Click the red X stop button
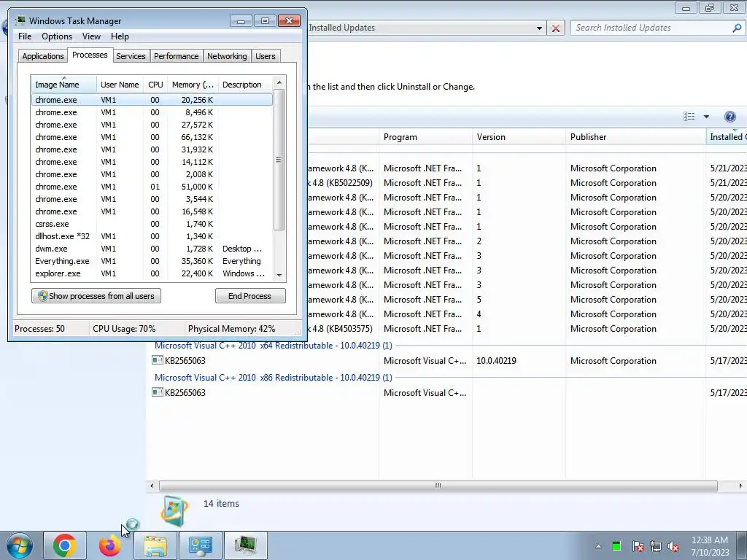The height and width of the screenshot is (560, 747). point(555,28)
